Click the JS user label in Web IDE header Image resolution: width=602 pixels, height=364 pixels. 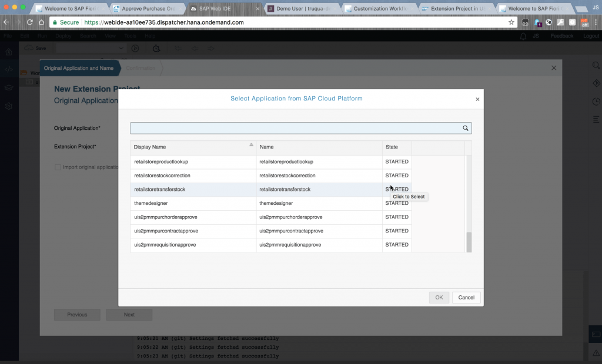(536, 36)
